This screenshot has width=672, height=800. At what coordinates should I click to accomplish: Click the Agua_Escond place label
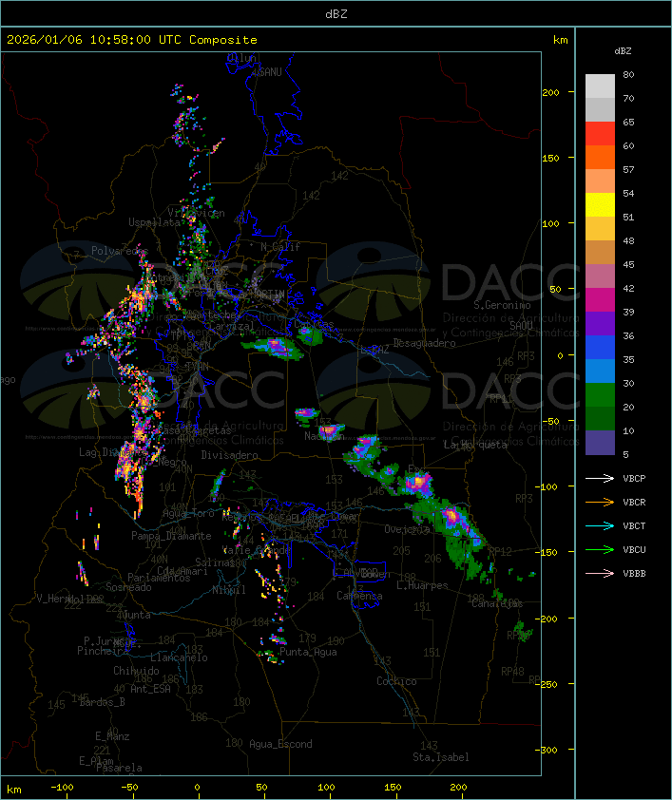click(280, 744)
